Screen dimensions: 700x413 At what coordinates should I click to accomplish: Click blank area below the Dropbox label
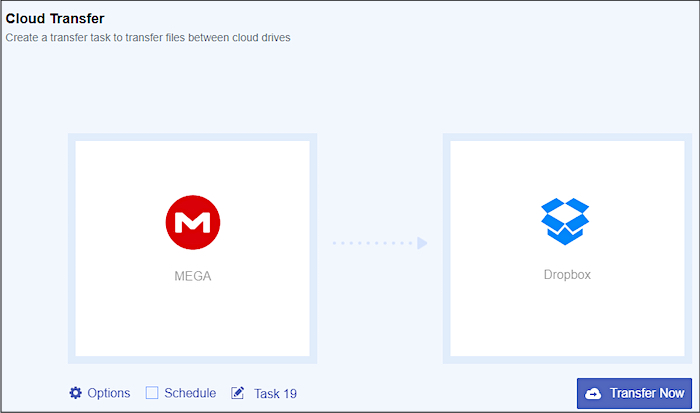[x=567, y=320]
